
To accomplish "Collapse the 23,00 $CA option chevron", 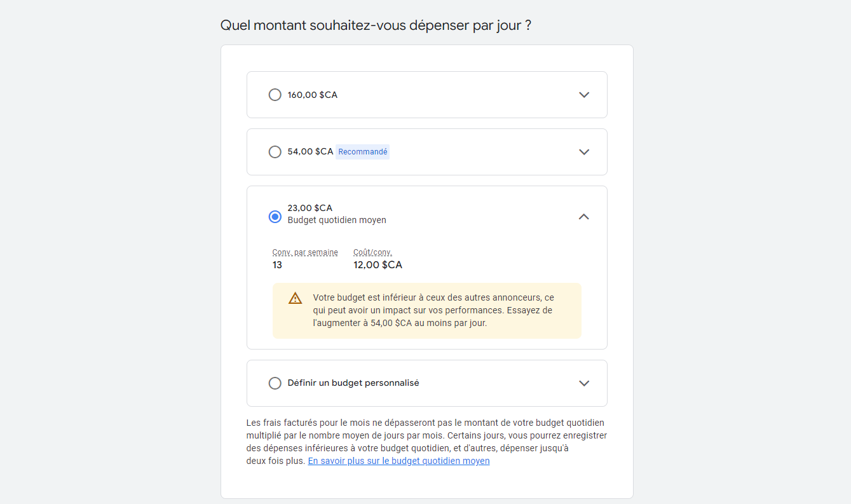I will point(584,217).
